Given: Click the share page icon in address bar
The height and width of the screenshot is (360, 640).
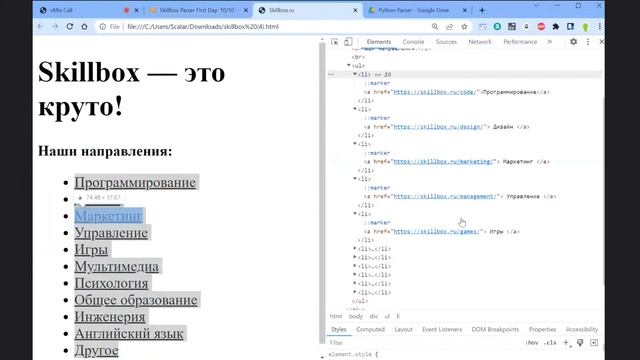Looking at the screenshot, I should click(x=449, y=27).
